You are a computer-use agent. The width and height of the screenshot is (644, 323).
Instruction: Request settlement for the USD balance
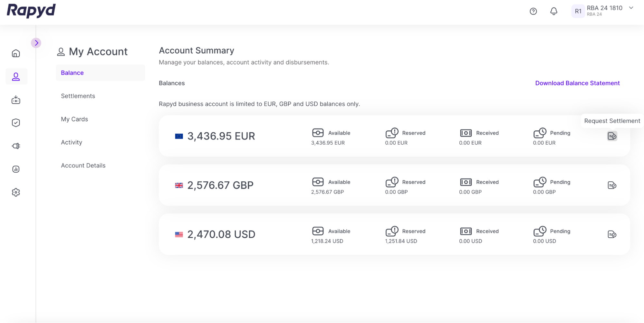pyautogui.click(x=612, y=234)
